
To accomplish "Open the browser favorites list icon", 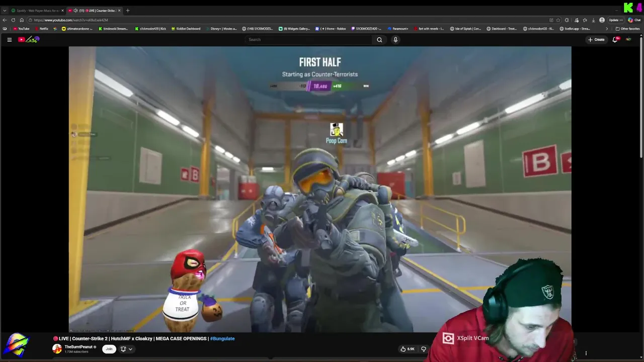I will (585, 20).
